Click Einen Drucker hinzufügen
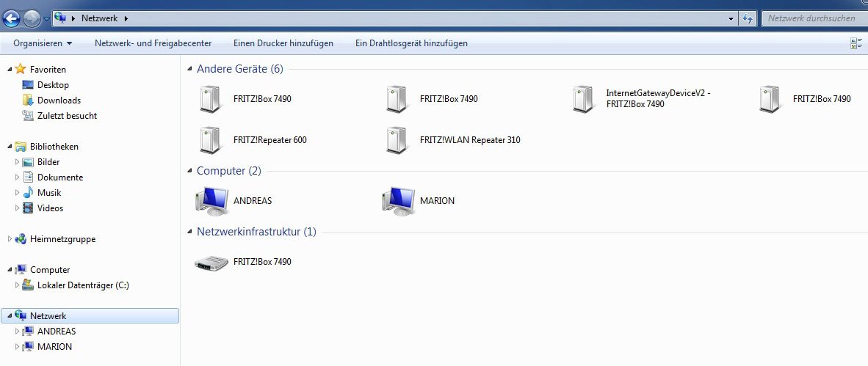The width and height of the screenshot is (868, 366). tap(283, 43)
